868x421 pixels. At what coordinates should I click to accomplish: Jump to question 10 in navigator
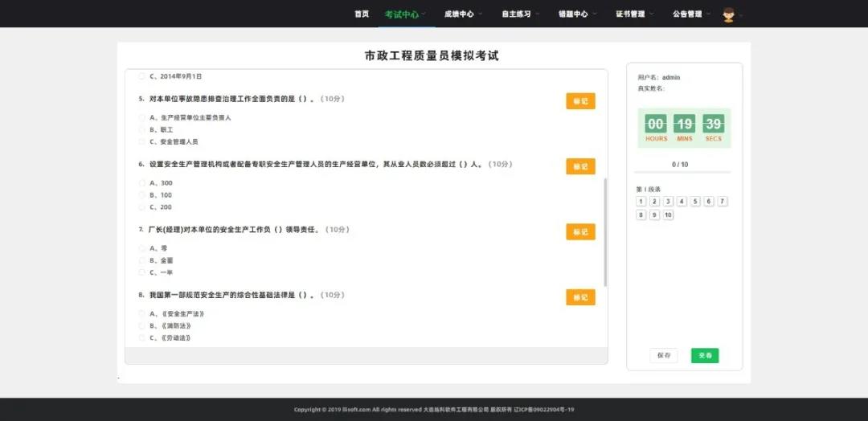(x=668, y=215)
